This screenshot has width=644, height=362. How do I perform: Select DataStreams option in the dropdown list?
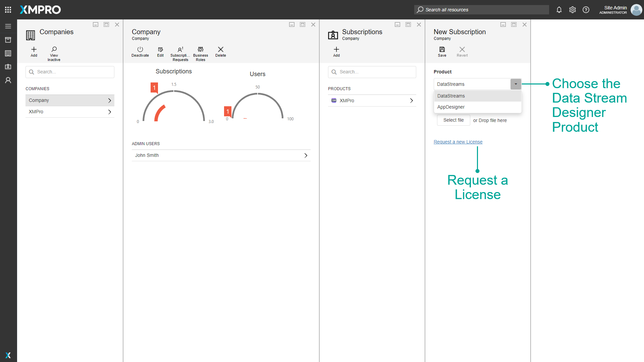(451, 96)
